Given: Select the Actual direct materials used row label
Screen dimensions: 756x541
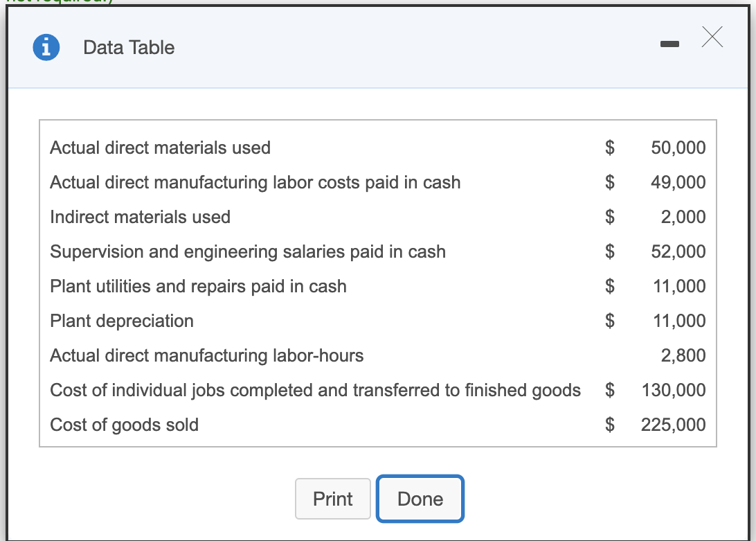Looking at the screenshot, I should pyautogui.click(x=160, y=148).
